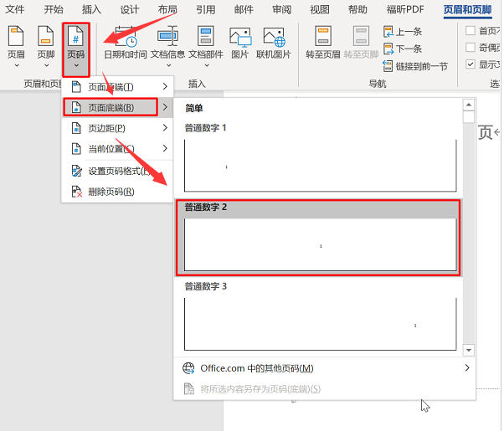The image size is (504, 431).
Task: Click 链接到前一节 link to previous
Action: pos(415,66)
